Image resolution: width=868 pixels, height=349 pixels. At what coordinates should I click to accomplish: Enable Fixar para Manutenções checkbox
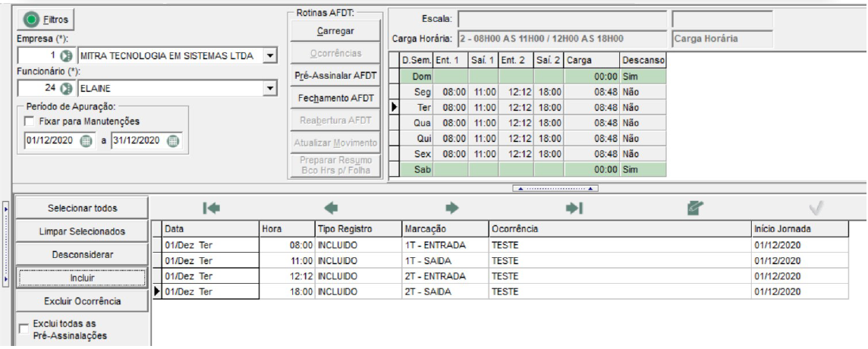(30, 121)
